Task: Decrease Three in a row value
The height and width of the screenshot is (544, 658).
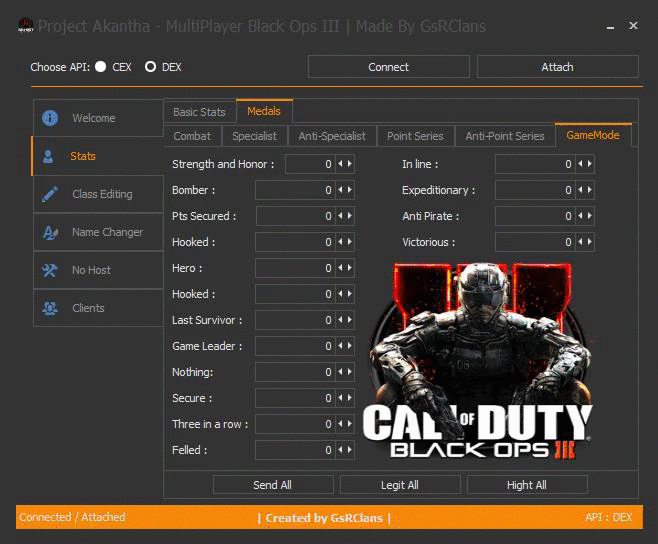Action: [x=340, y=424]
